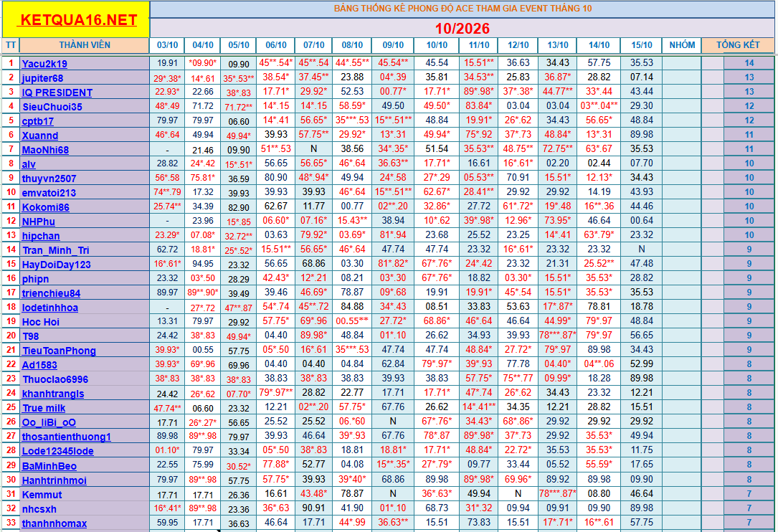Open True milk's profile link
Viewport: 778px width, 532px height.
pyautogui.click(x=44, y=409)
